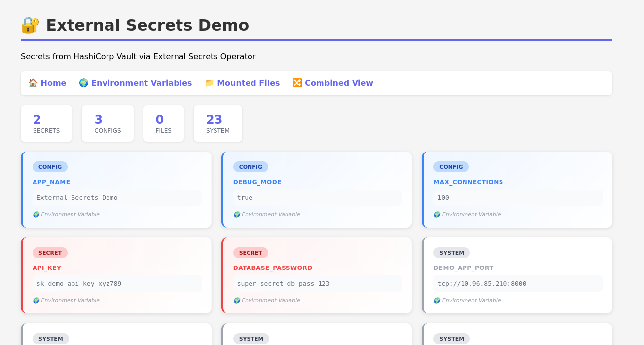Click the CONFIG badge on the DEBUG_MODE card
Image resolution: width=644 pixels, height=345 pixels.
tap(250, 167)
